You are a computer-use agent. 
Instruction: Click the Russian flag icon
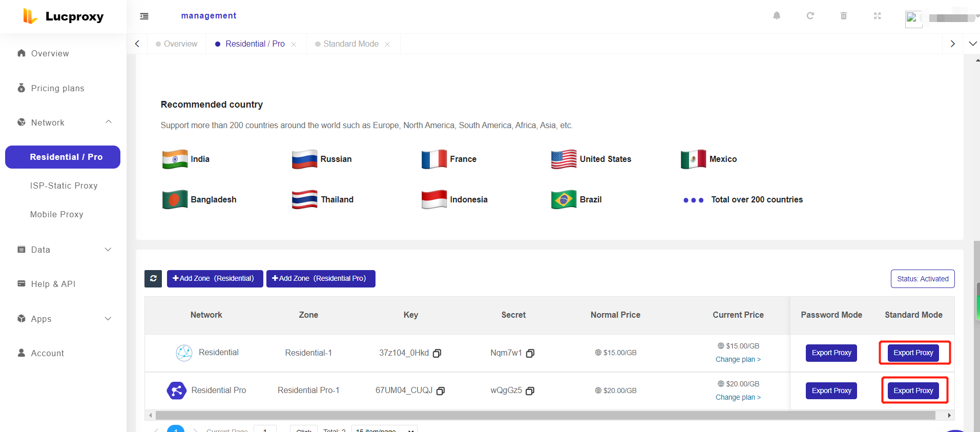tap(304, 159)
